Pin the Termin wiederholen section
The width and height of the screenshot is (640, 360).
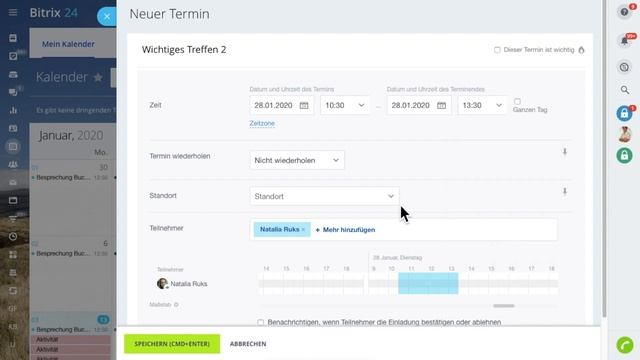point(565,152)
